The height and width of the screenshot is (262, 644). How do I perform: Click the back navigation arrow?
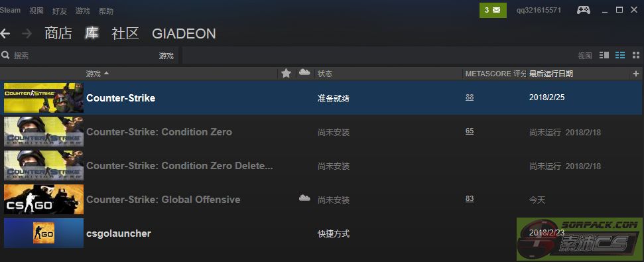coord(5,34)
